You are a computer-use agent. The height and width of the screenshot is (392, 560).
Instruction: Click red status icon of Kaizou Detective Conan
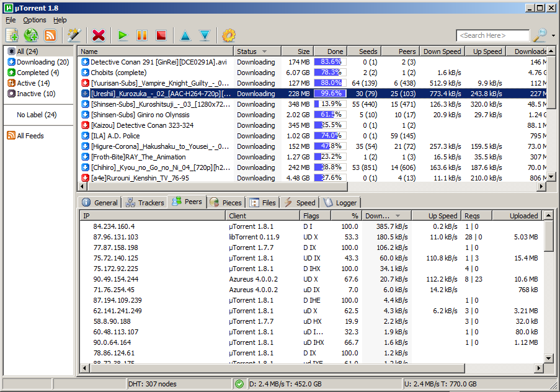point(85,125)
